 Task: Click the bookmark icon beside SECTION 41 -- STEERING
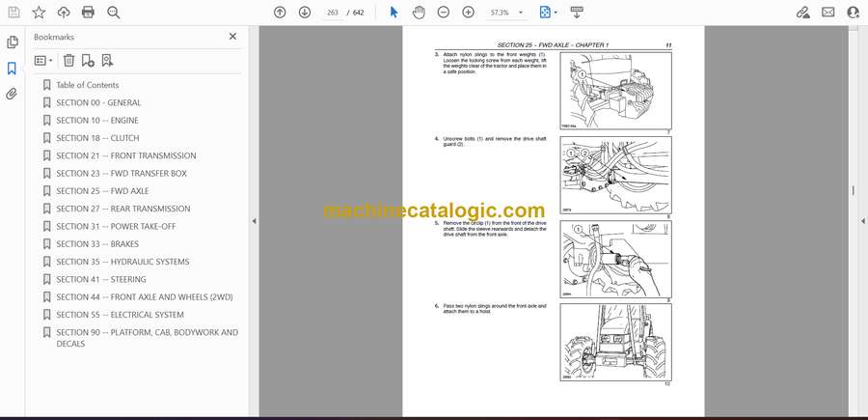(x=46, y=279)
